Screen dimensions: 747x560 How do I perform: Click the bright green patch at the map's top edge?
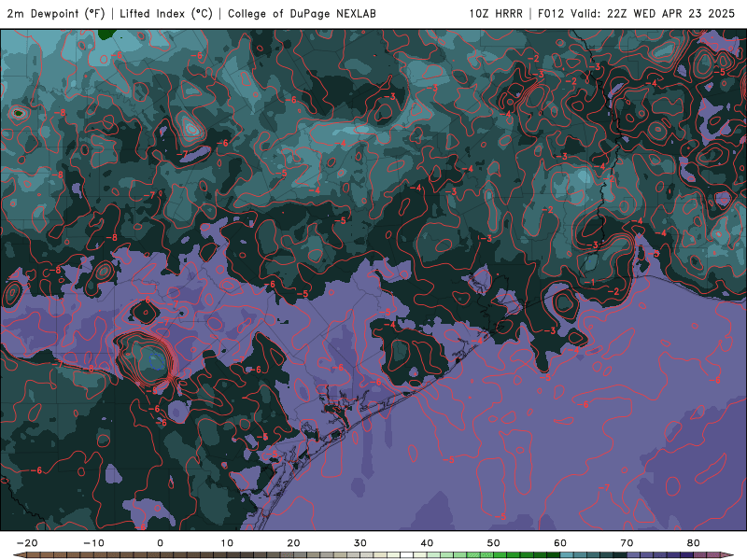click(x=107, y=34)
